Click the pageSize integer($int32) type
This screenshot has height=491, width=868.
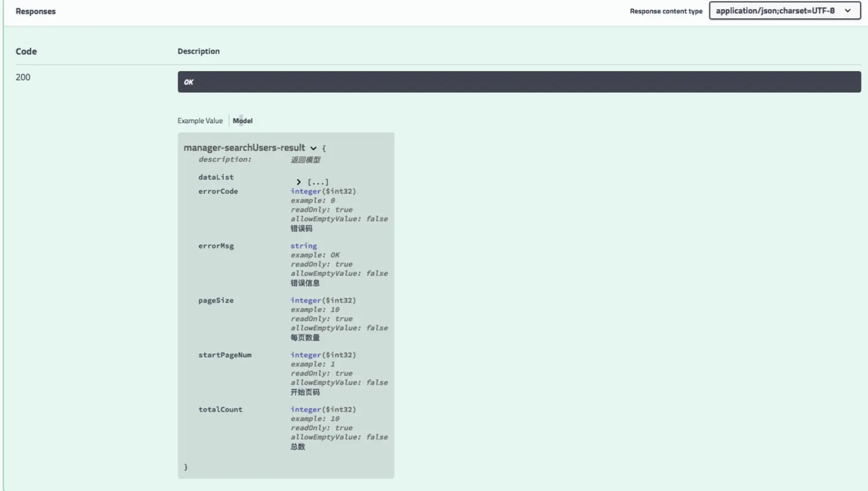click(x=323, y=300)
